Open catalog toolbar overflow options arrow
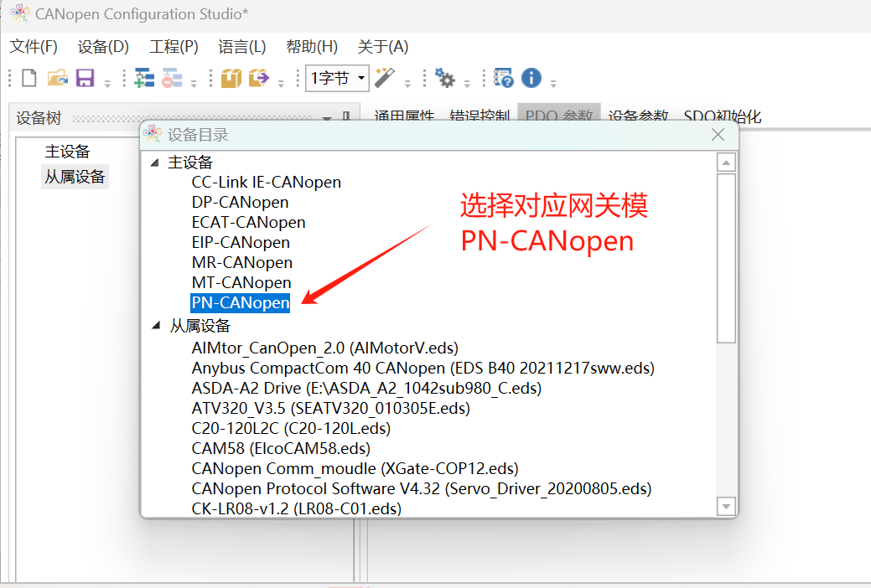This screenshot has width=871, height=588. click(281, 83)
